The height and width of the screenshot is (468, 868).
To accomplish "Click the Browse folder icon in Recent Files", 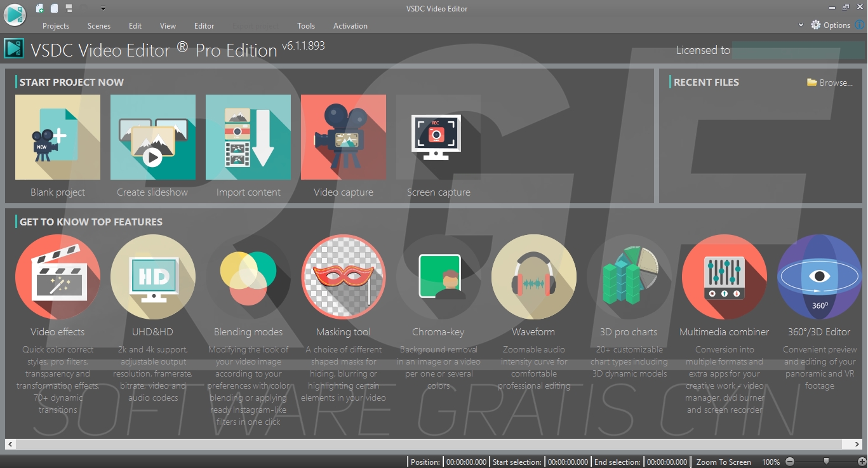I will click(811, 83).
